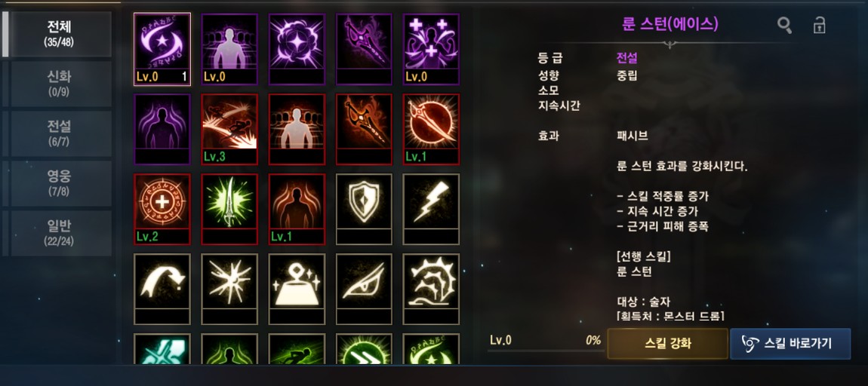This screenshot has height=386, width=868.
Task: Select the green glowing sword skill
Action: click(229, 209)
